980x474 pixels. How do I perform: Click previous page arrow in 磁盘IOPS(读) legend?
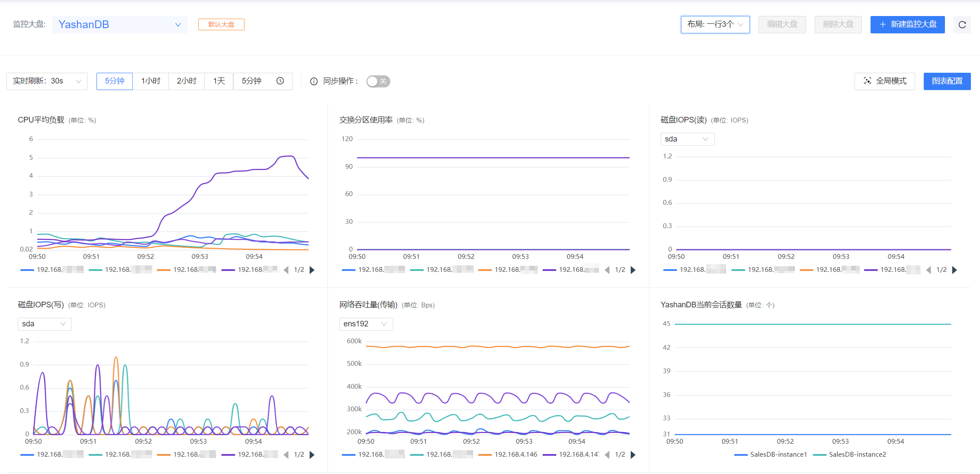929,270
